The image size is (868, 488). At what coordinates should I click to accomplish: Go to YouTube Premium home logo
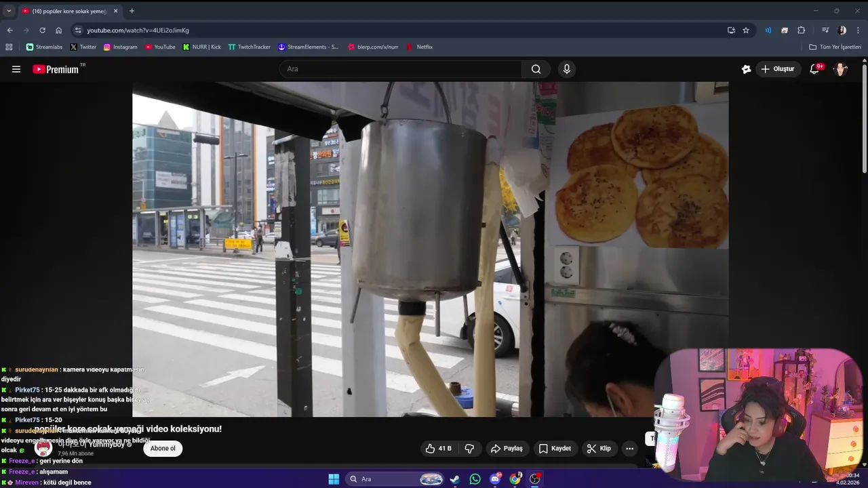tap(56, 69)
